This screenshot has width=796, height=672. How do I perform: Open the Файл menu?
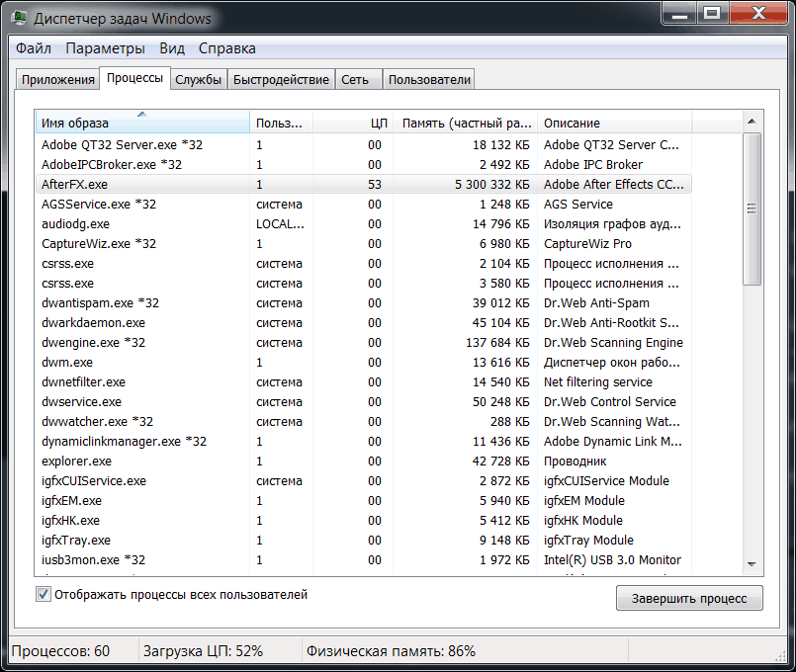[33, 48]
